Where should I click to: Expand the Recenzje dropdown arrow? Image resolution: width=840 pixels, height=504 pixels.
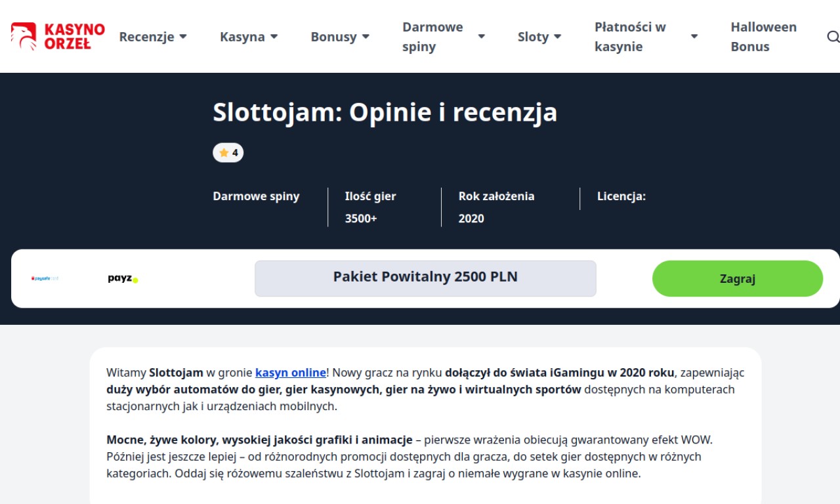click(x=183, y=37)
